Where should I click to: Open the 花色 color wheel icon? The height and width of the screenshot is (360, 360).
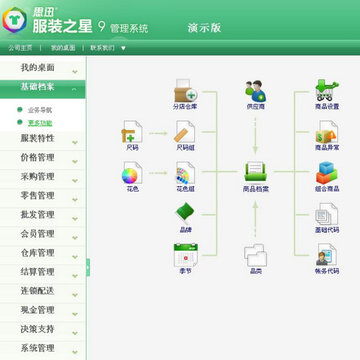tap(132, 173)
